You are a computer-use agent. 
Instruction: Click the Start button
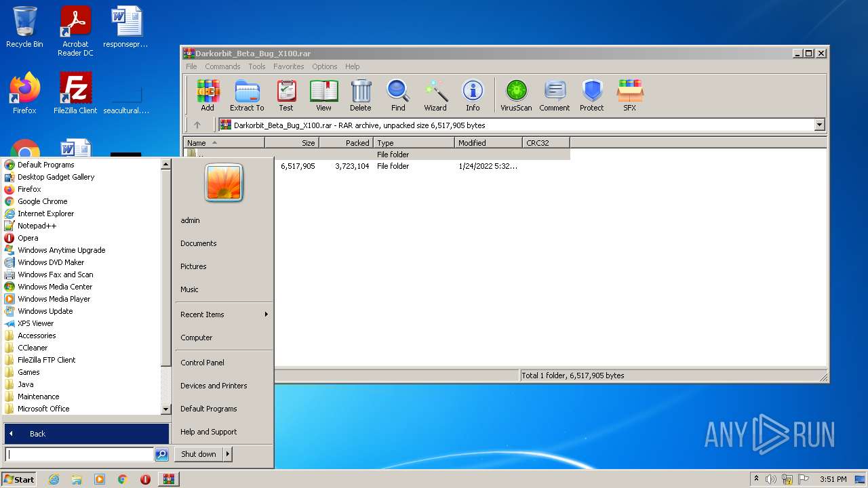(18, 479)
